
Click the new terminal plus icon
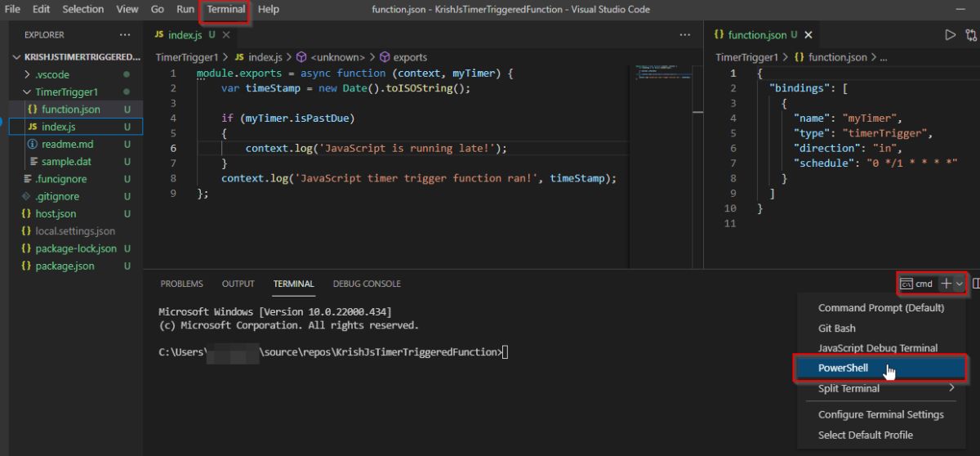946,284
